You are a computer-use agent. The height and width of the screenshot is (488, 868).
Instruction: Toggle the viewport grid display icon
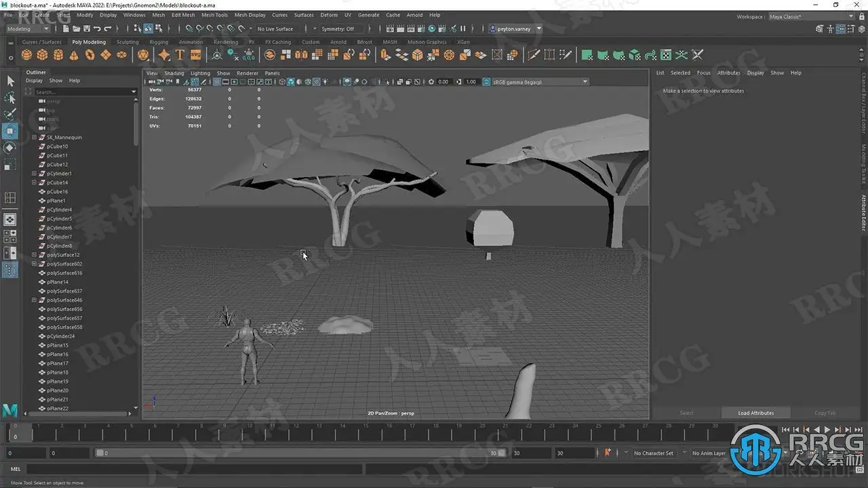[217, 82]
